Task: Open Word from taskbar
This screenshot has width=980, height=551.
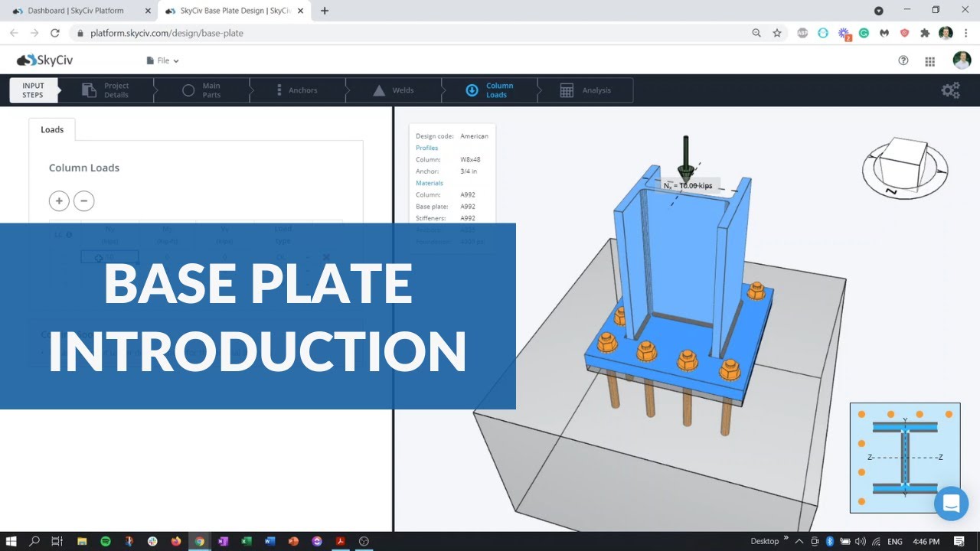Action: (269, 541)
